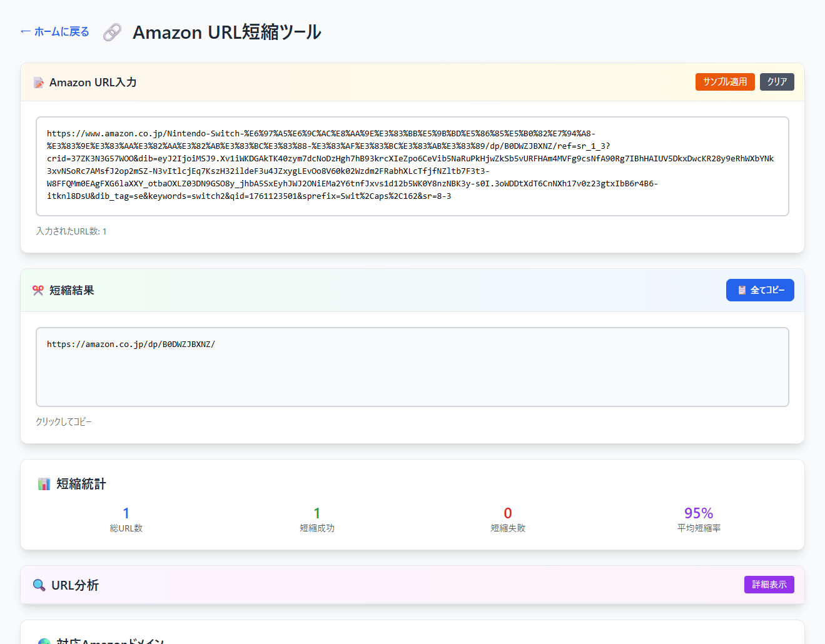Image resolution: width=825 pixels, height=644 pixels.
Task: Click the chain link icon beside the title
Action: coord(112,32)
